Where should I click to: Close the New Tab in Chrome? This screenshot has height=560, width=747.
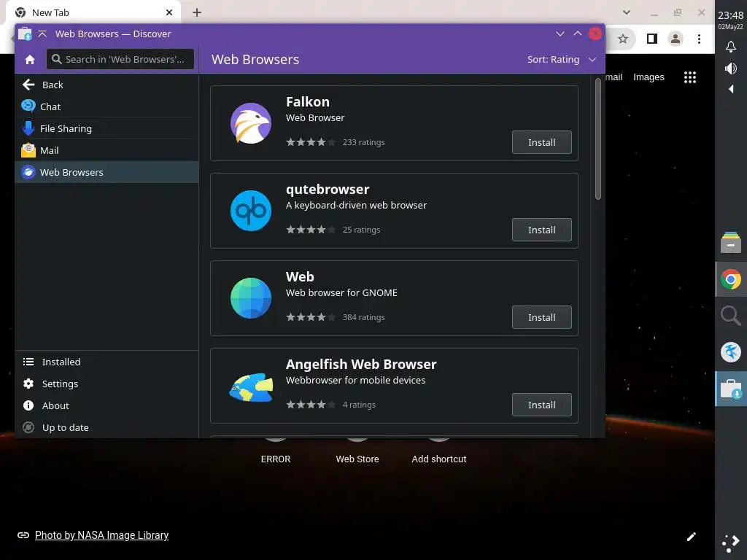(169, 13)
